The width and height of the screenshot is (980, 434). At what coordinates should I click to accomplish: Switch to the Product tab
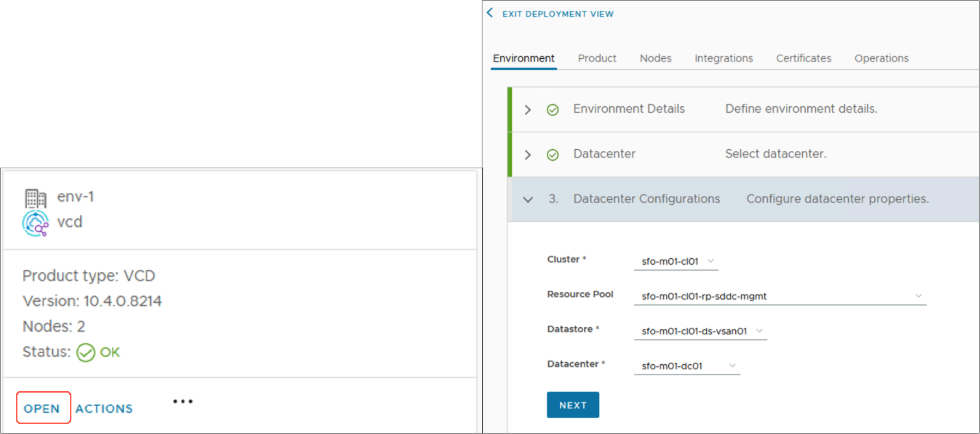pyautogui.click(x=597, y=58)
